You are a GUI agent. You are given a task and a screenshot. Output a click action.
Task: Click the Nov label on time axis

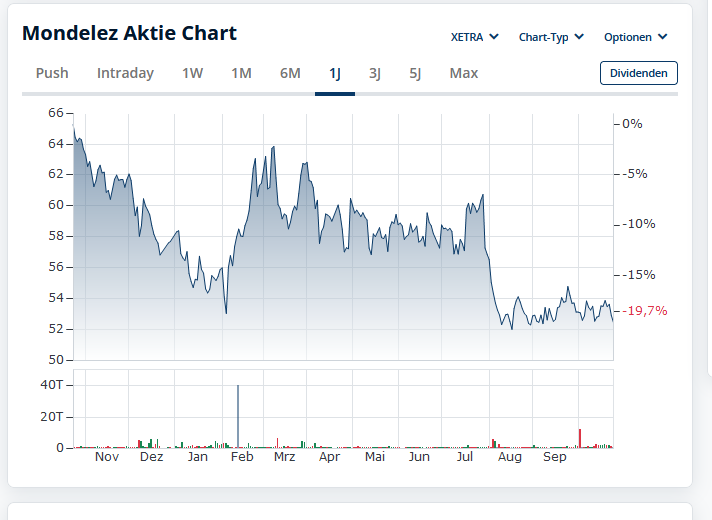107,457
